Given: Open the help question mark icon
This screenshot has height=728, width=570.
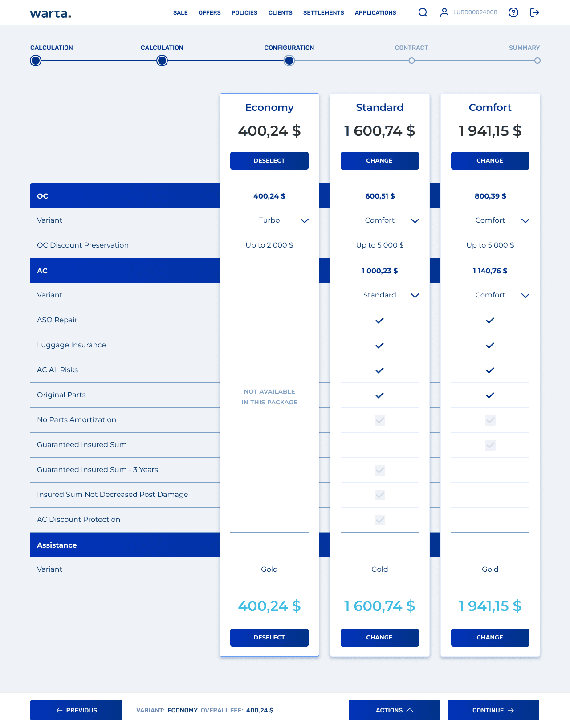Looking at the screenshot, I should point(513,12).
